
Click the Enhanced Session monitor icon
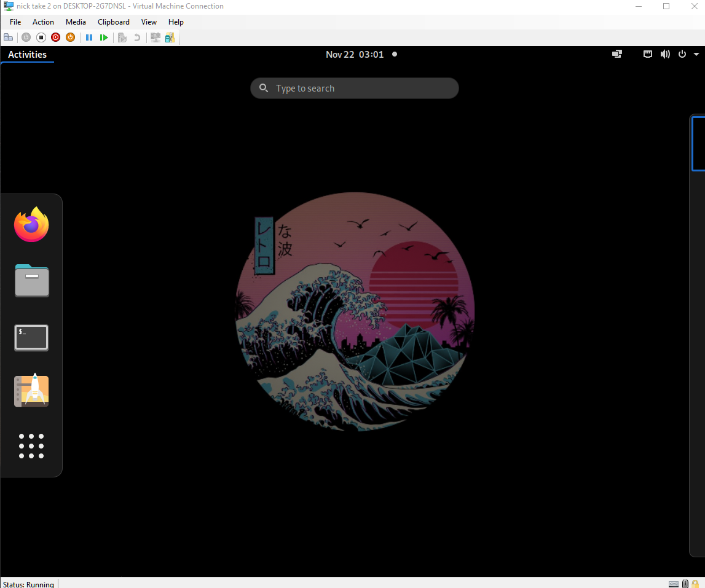(x=156, y=37)
